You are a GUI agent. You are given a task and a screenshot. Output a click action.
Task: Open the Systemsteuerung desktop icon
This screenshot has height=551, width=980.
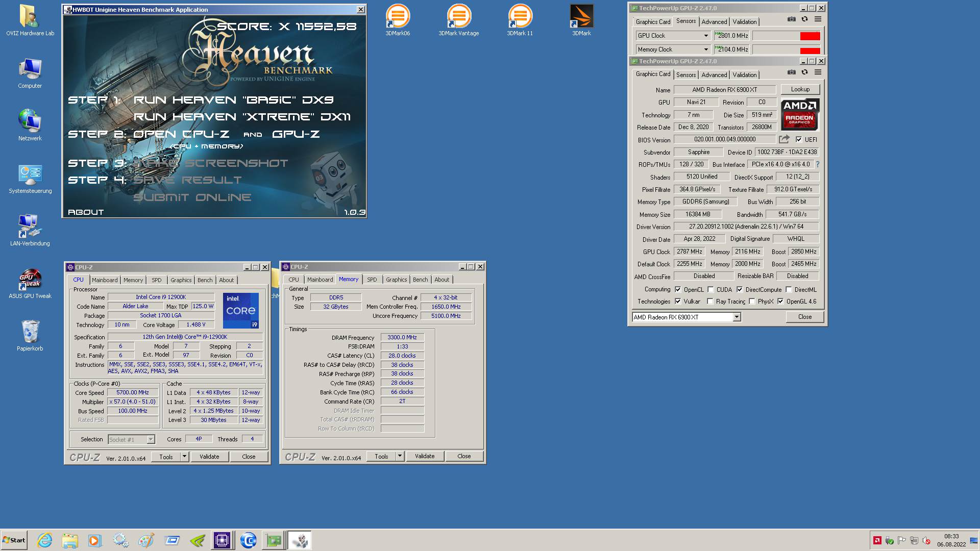pos(30,178)
